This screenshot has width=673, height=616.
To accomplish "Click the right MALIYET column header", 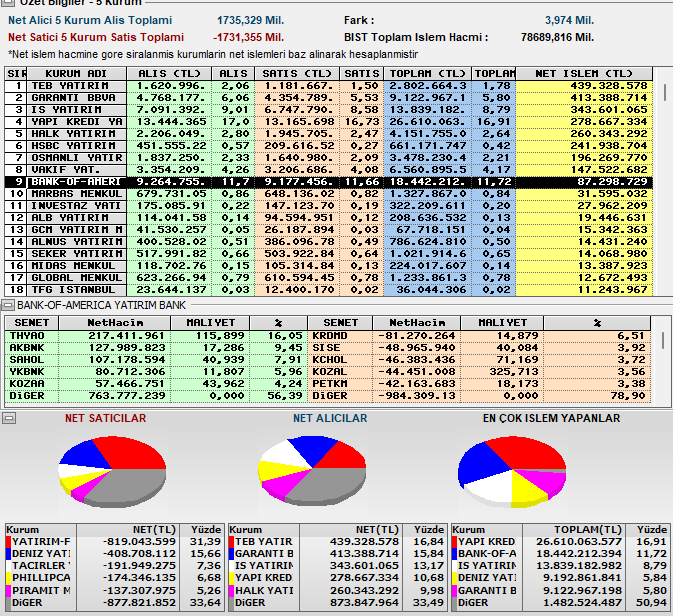I will [502, 323].
